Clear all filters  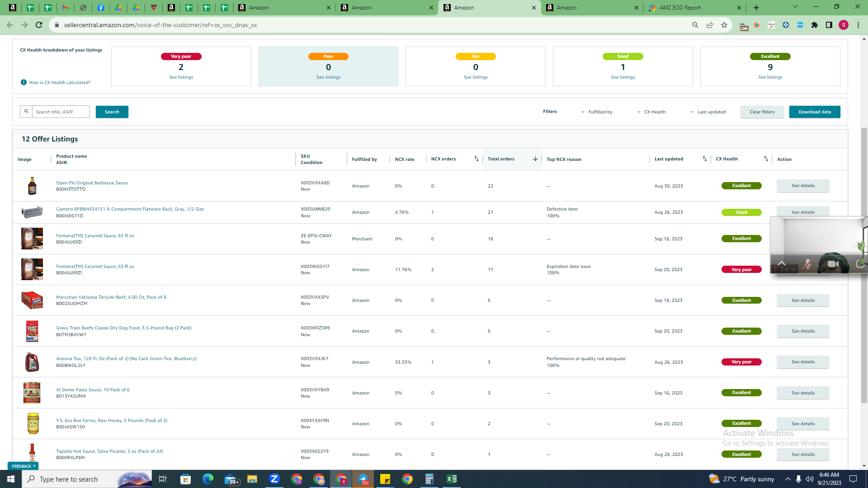(x=762, y=112)
